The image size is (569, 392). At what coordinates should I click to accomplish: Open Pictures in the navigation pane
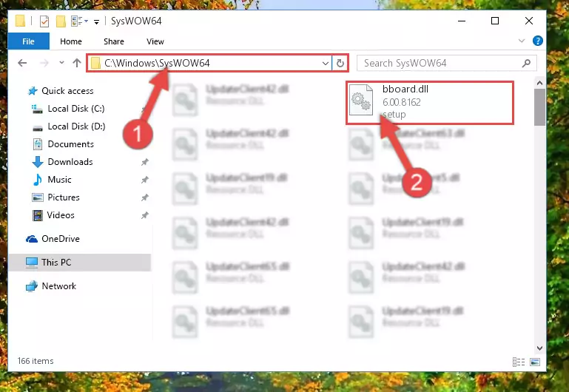pyautogui.click(x=64, y=197)
